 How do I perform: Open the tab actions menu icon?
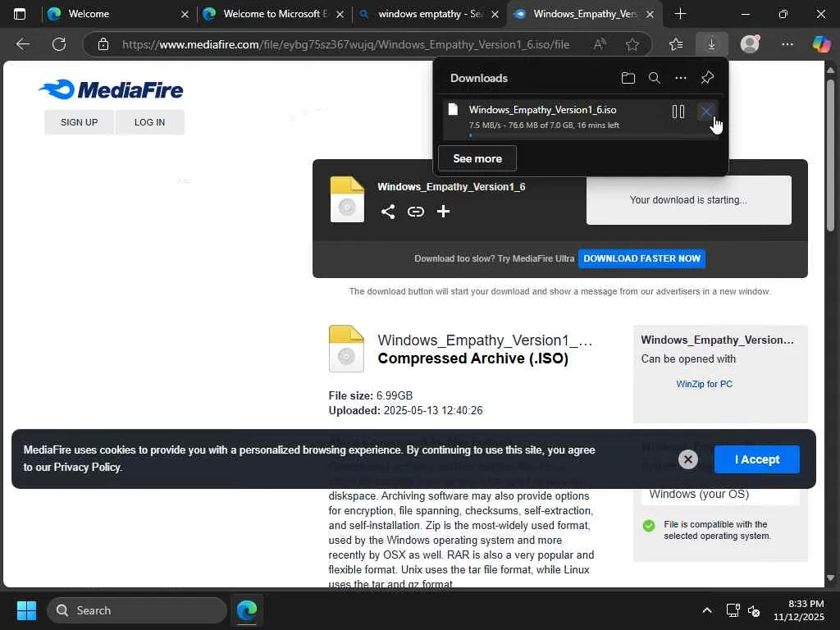(x=20, y=14)
